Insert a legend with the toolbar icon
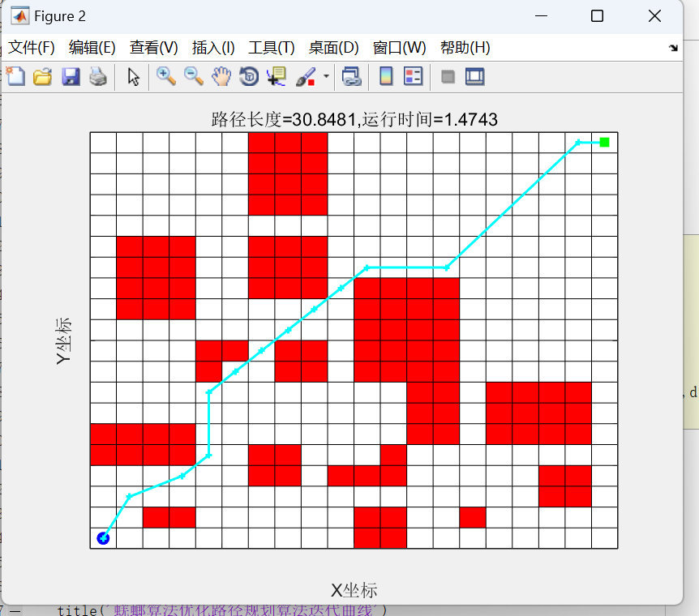 (414, 76)
